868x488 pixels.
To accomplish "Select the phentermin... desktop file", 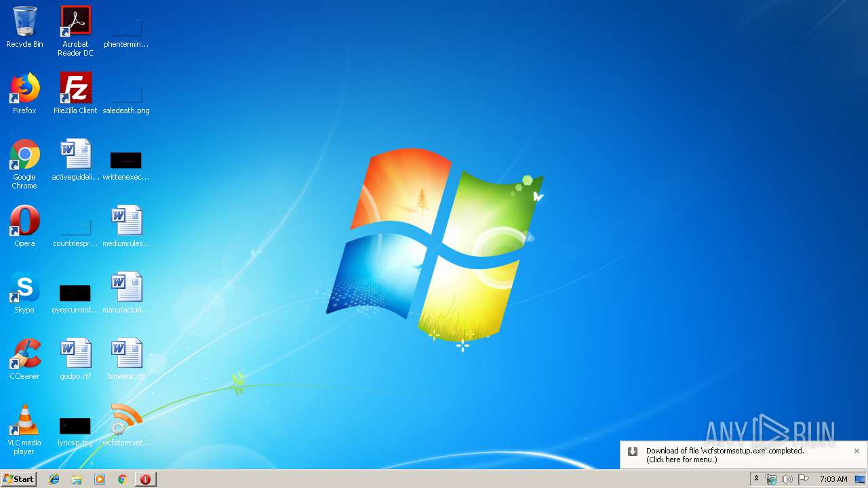I will (x=126, y=33).
